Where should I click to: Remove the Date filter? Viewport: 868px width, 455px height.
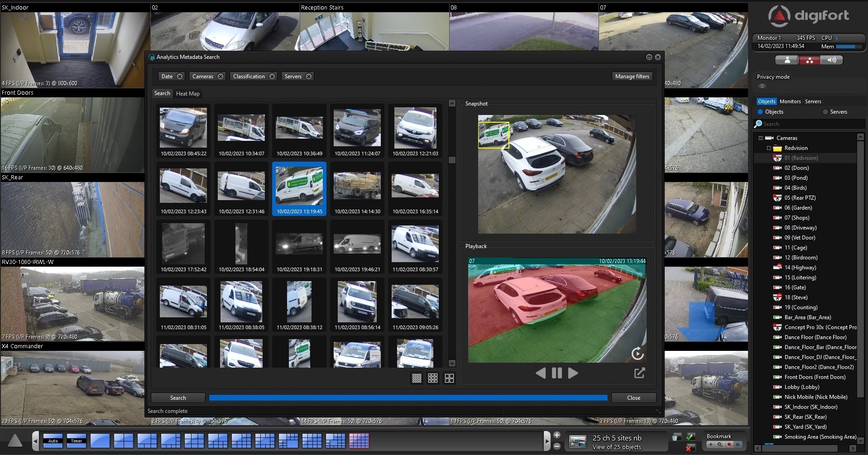[180, 77]
